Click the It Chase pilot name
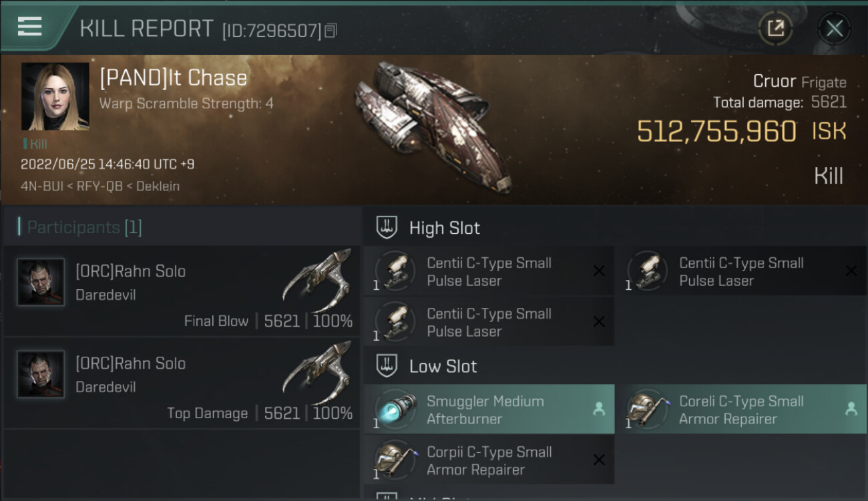This screenshot has width=868, height=501. [174, 78]
